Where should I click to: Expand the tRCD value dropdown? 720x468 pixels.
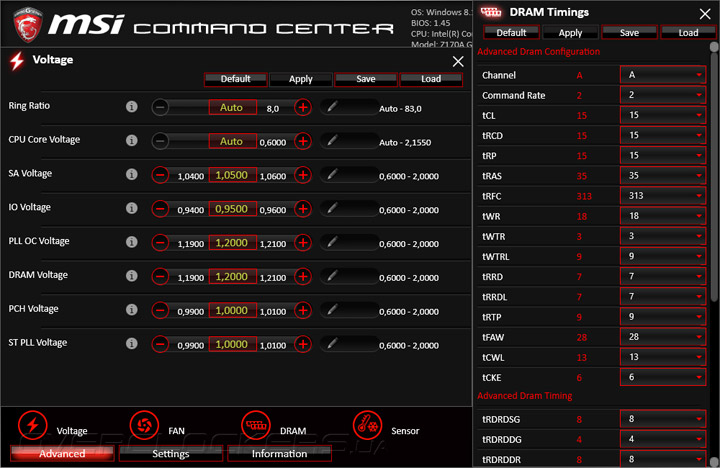coord(663,135)
